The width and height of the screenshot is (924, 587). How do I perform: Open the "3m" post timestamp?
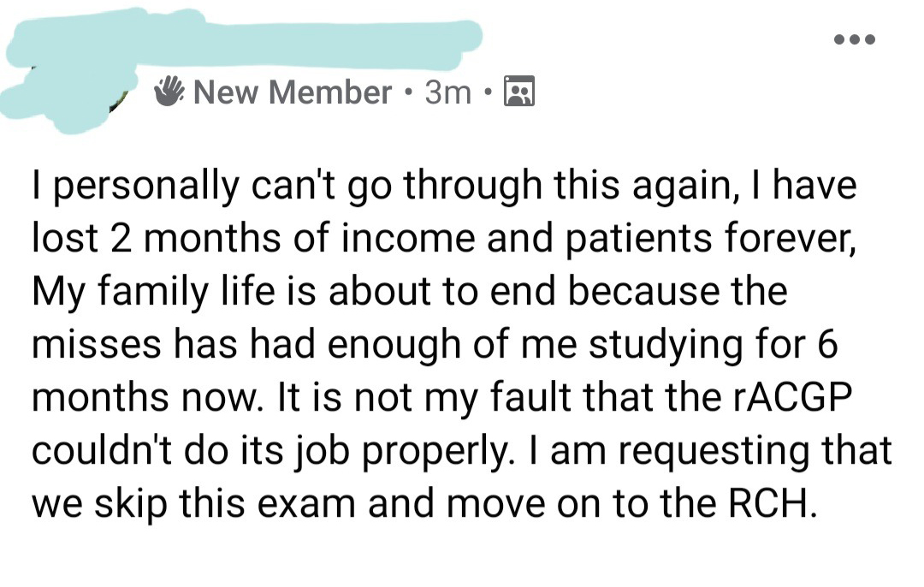[x=447, y=92]
